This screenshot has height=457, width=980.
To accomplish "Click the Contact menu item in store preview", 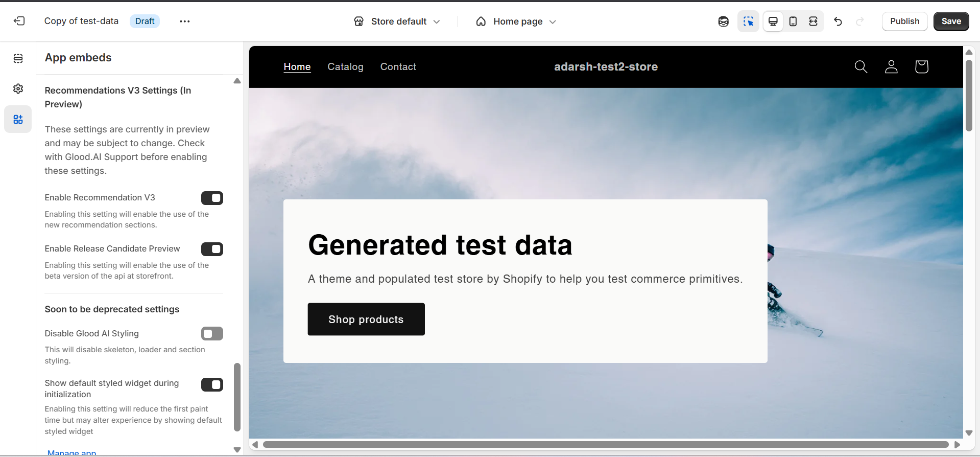I will pos(398,66).
